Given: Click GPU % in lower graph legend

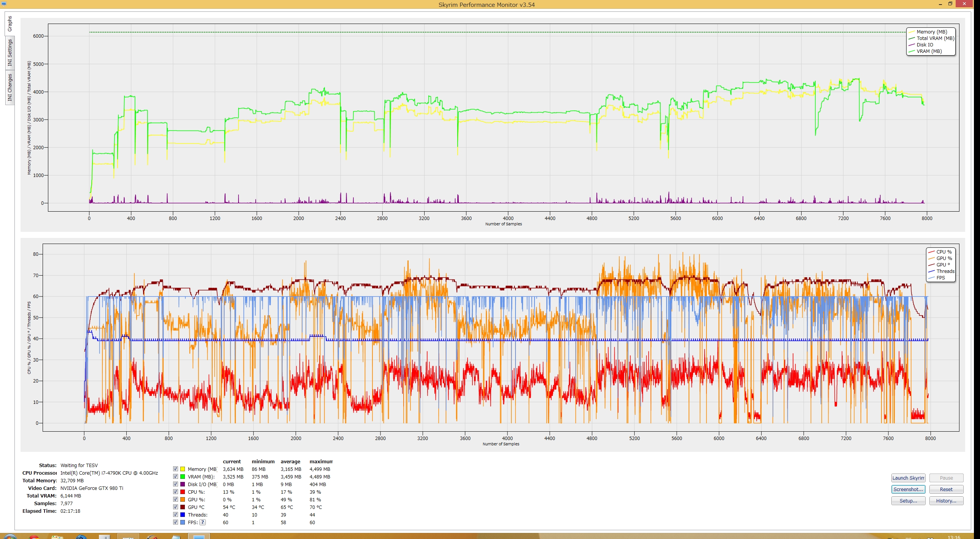Looking at the screenshot, I should pos(944,258).
